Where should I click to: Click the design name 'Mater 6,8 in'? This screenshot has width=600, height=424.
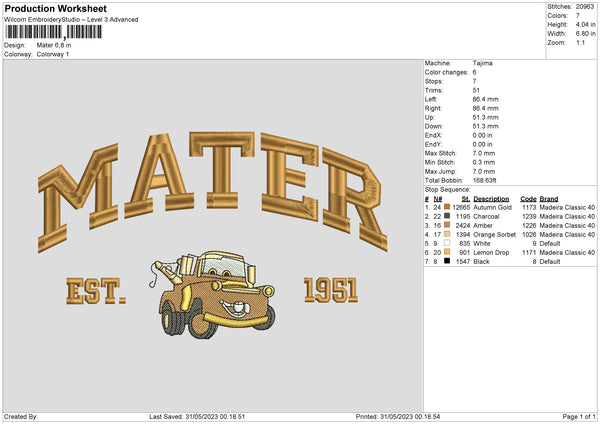coord(54,45)
